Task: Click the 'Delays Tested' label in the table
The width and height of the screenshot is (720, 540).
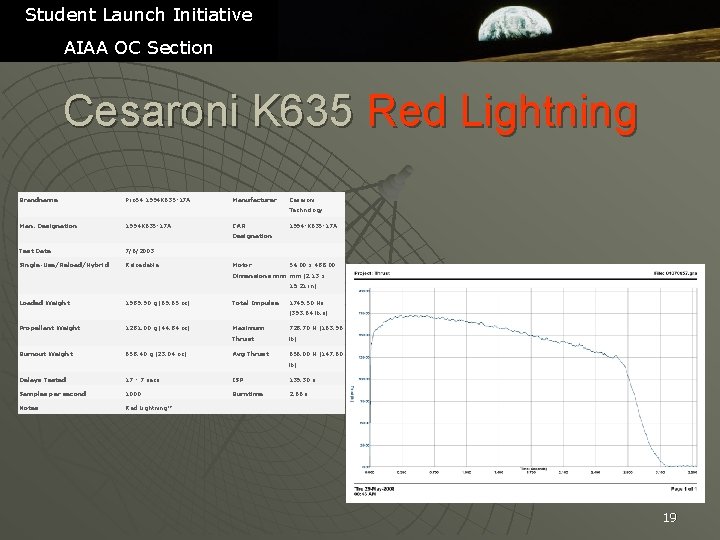Action: [x=43, y=380]
